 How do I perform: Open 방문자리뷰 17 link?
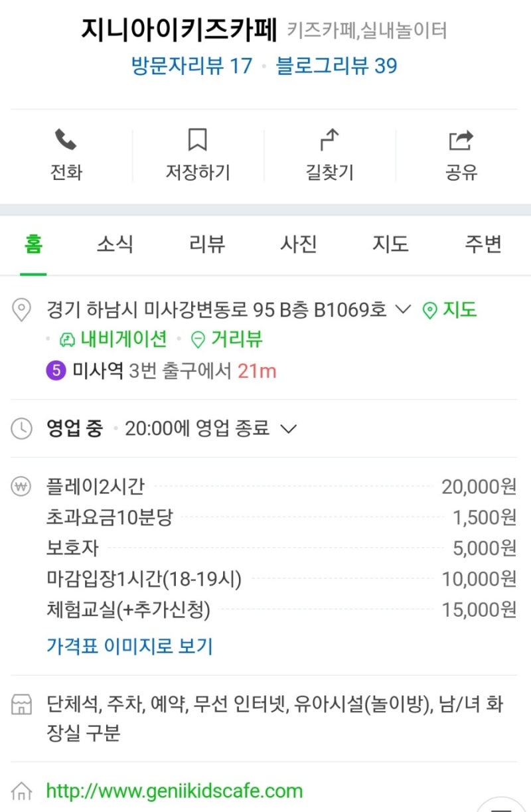point(192,66)
